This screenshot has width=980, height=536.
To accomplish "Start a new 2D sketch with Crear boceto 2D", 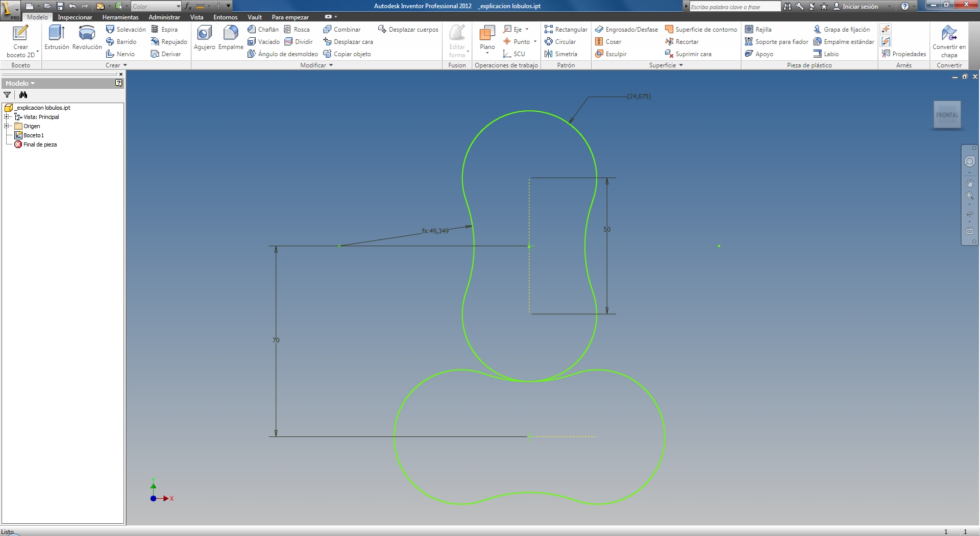I will 20,41.
